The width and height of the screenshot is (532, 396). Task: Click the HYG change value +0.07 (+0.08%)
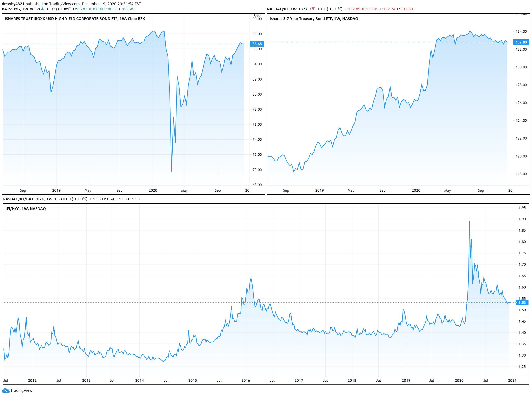pyautogui.click(x=58, y=9)
